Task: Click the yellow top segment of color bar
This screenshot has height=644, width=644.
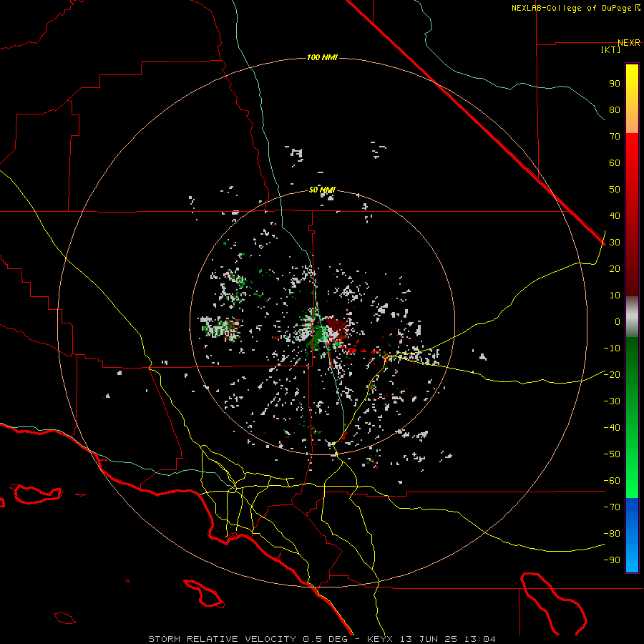Action: (632, 99)
